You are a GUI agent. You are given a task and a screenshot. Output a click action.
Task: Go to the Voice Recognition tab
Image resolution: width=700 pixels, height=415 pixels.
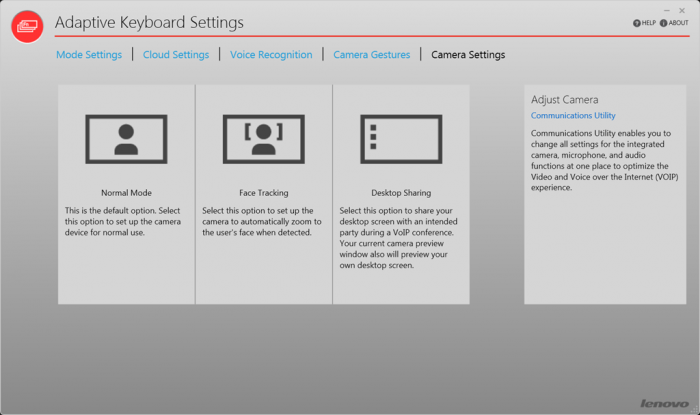(x=271, y=55)
